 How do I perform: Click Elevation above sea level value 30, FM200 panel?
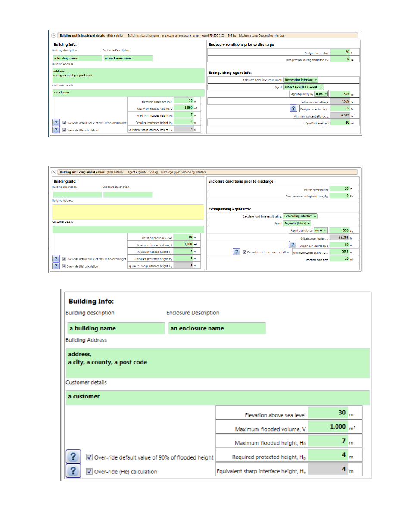(x=184, y=101)
